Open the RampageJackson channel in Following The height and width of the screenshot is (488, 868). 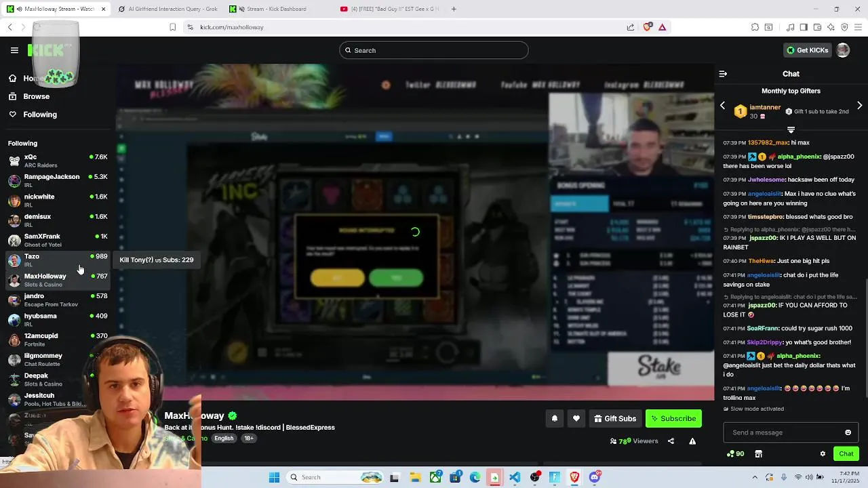click(x=57, y=180)
